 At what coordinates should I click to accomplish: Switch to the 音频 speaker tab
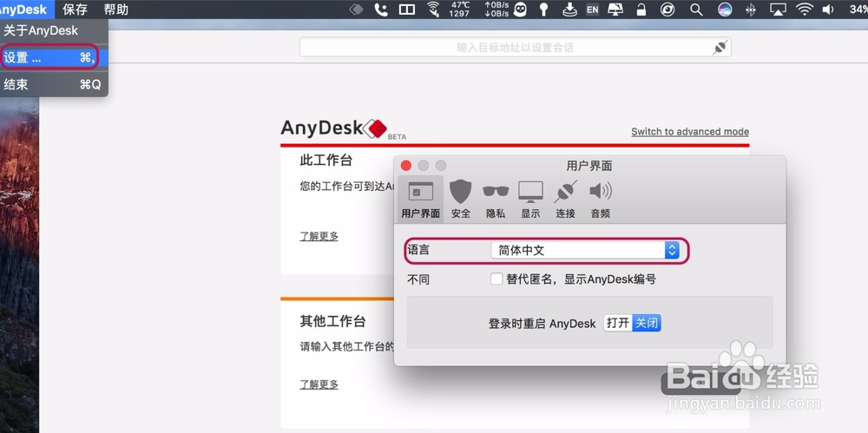click(x=600, y=200)
